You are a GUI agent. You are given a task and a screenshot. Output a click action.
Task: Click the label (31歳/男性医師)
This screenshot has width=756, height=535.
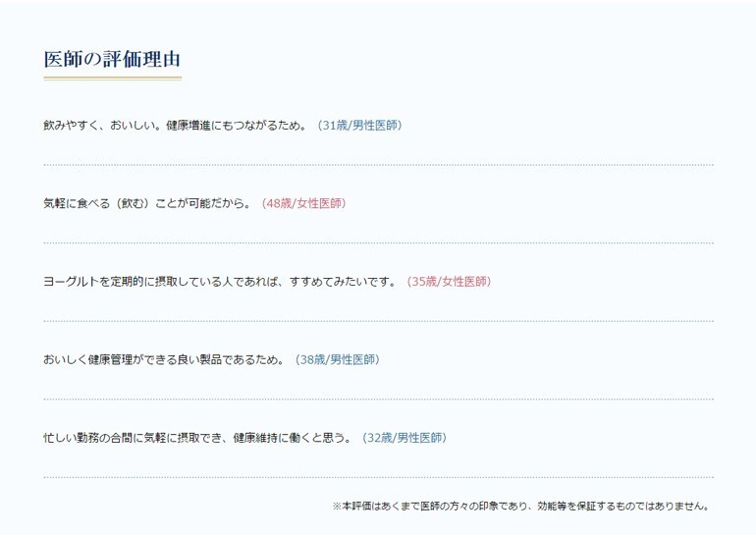[359, 126]
